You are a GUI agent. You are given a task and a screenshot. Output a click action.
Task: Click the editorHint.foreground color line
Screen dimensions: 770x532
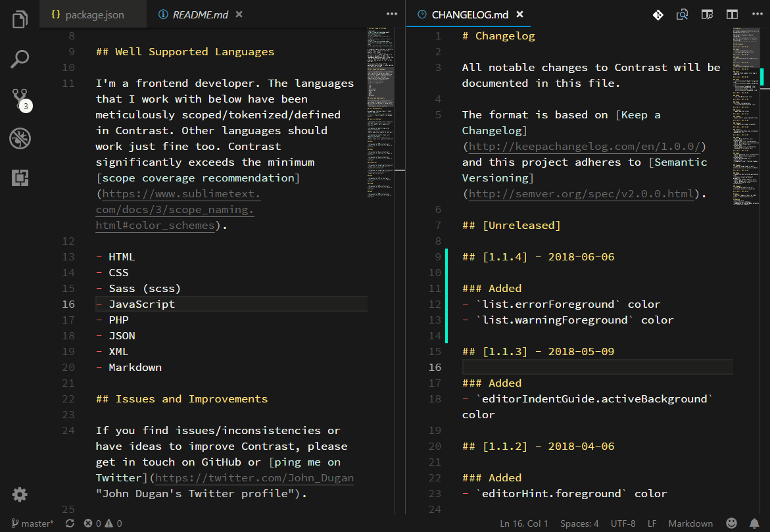pyautogui.click(x=565, y=493)
